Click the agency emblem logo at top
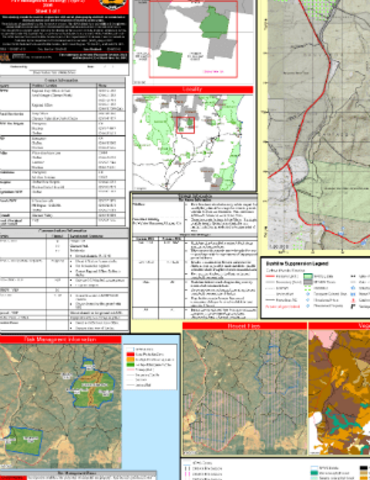Image resolution: width=370 pixels, height=480 pixels. pyautogui.click(x=114, y=4)
